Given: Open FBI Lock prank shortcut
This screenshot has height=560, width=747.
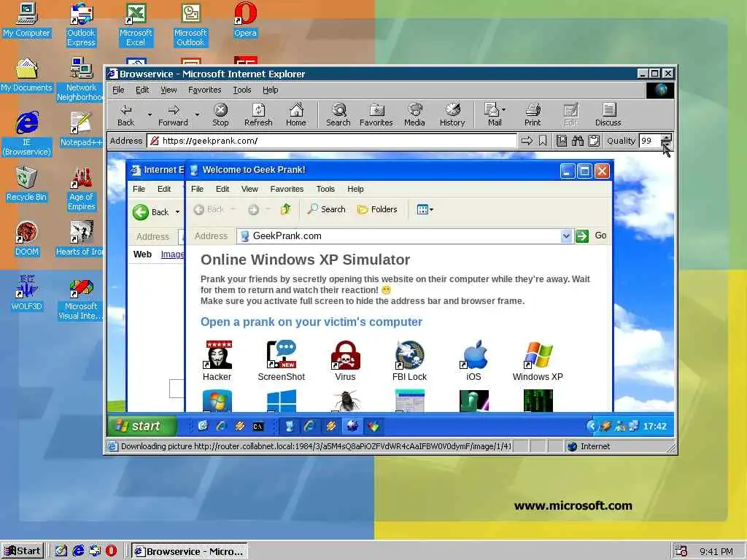Looking at the screenshot, I should tap(410, 361).
